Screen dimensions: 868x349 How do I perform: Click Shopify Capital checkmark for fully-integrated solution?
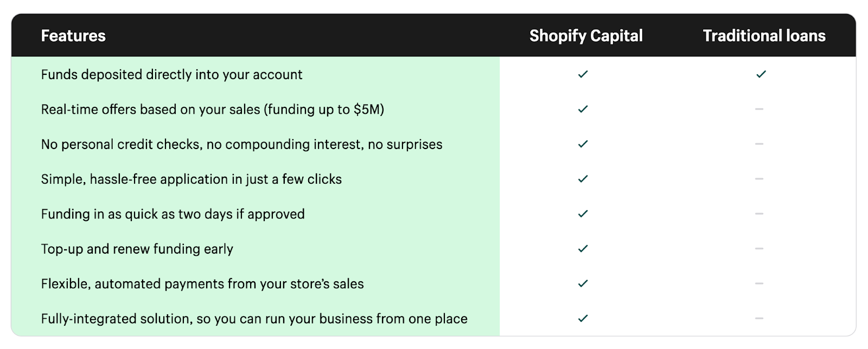(x=583, y=319)
